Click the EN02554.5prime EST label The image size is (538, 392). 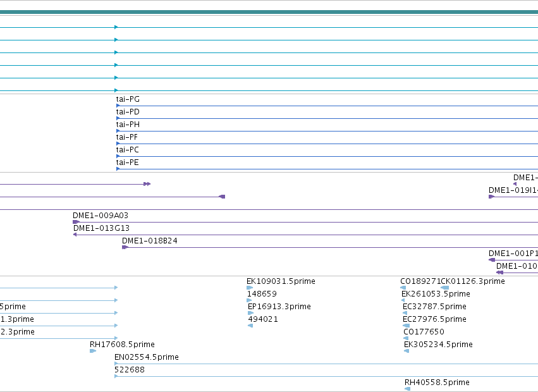[x=147, y=357]
